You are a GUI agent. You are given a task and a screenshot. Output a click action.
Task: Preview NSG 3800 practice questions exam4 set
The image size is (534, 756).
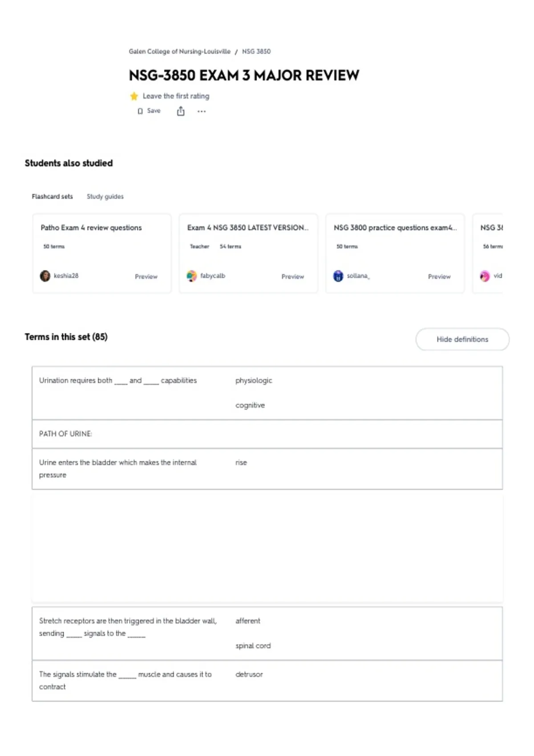click(x=439, y=277)
